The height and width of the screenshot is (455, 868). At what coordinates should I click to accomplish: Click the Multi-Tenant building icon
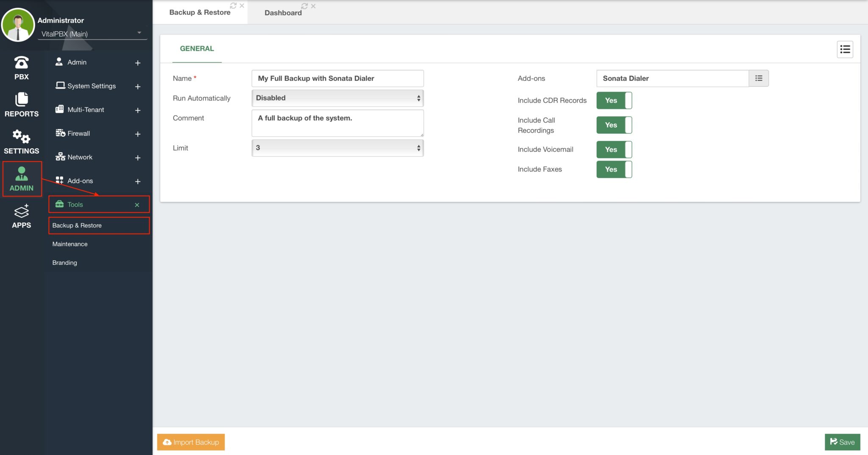pos(60,109)
